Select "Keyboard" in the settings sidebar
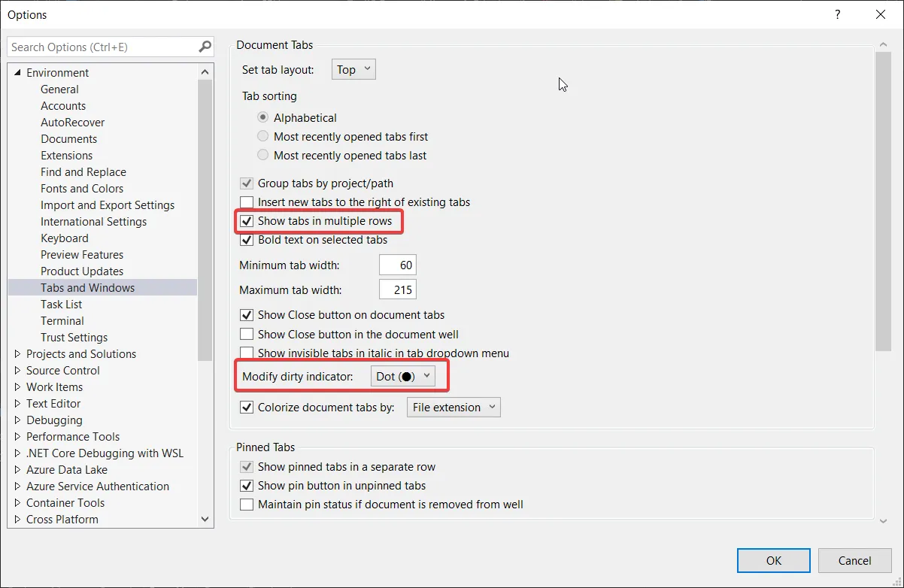 (x=64, y=238)
